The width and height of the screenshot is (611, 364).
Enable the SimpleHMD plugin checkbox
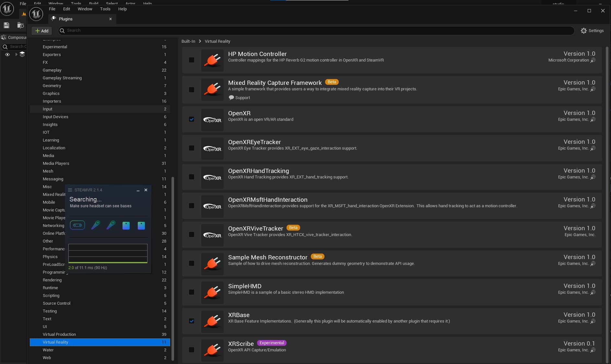coord(192,292)
